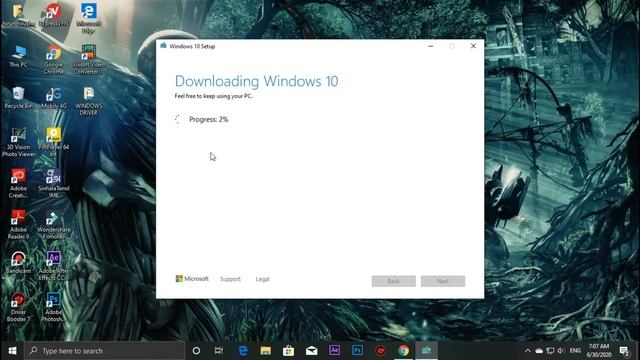Launch Bandicam desktop shortcut

[18, 262]
